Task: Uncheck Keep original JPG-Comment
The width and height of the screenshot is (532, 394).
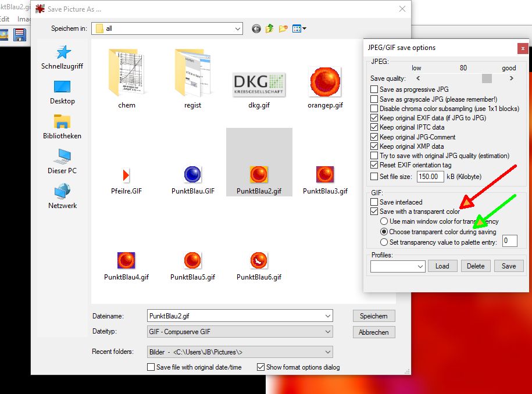Action: (374, 137)
